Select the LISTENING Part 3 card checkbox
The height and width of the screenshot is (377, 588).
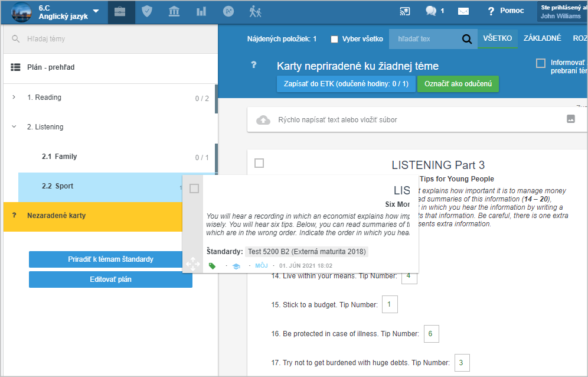(x=259, y=163)
